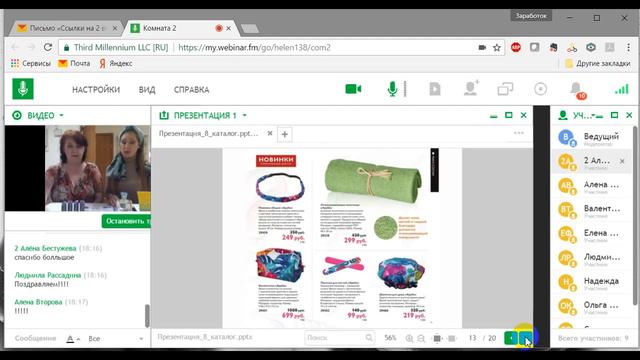
Task: Open the НАСТРОЙКИ menu
Action: coord(96,90)
